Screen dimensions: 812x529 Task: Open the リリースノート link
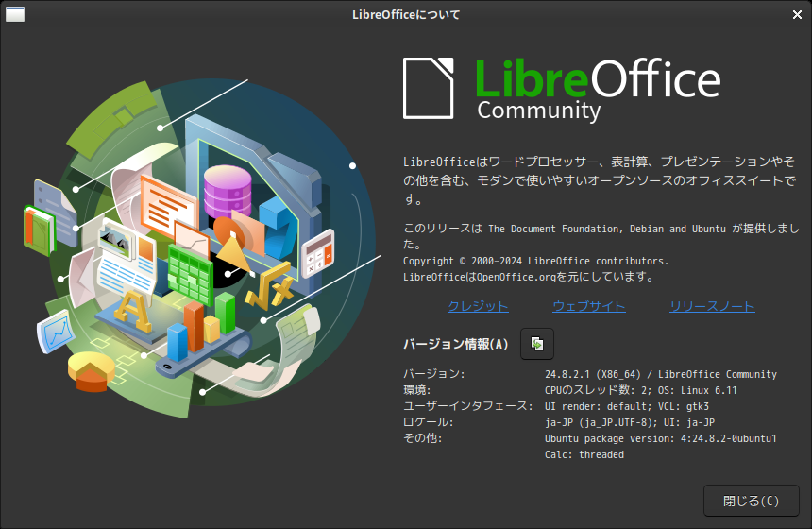tap(712, 306)
